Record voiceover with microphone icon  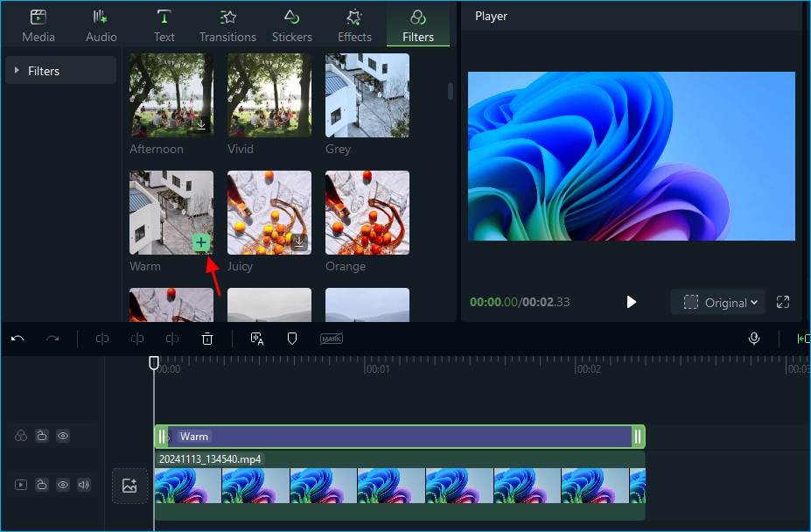point(754,339)
